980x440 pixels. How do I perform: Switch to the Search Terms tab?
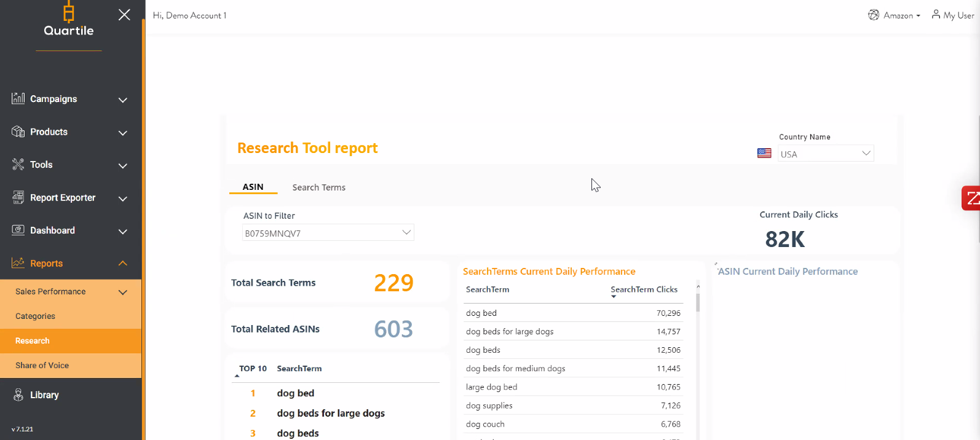318,187
